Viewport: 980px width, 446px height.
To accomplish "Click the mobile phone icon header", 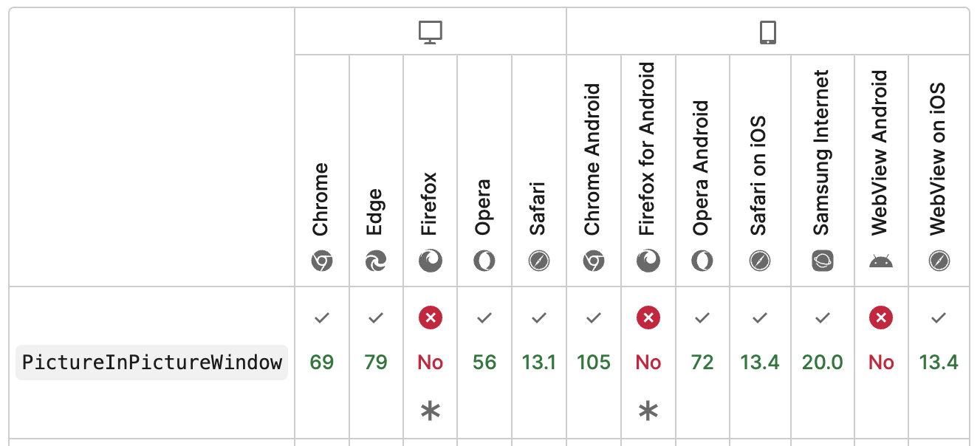I will pos(768,32).
